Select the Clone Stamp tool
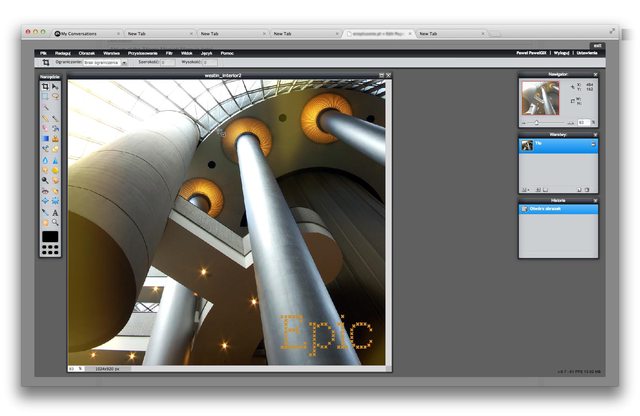Image resolution: width=640 pixels, height=416 pixels. 55,138
